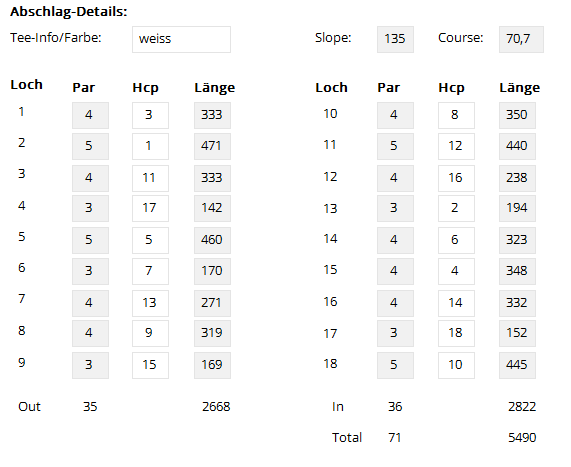Image resolution: width=571 pixels, height=467 pixels.
Task: Click the Länge field showing 445
Action: tap(517, 365)
